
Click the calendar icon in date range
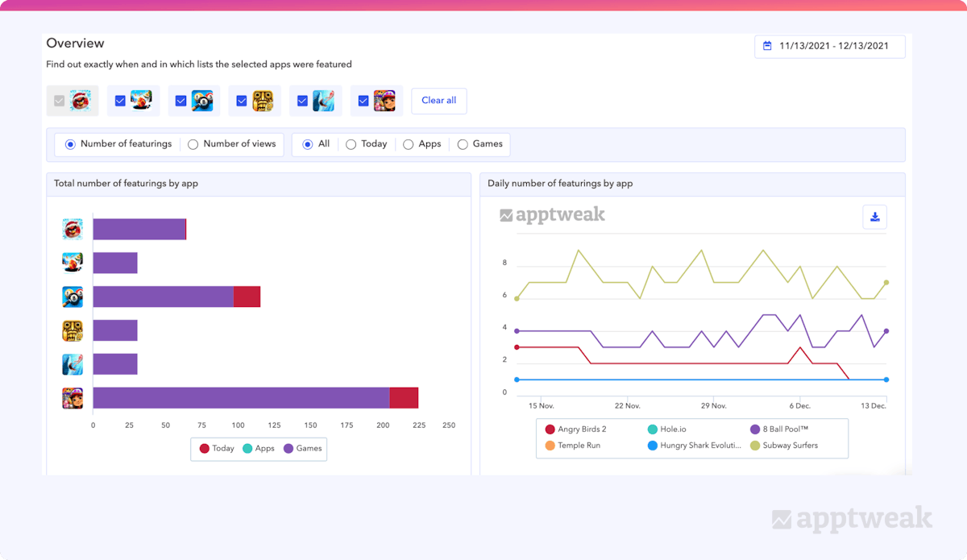click(767, 46)
